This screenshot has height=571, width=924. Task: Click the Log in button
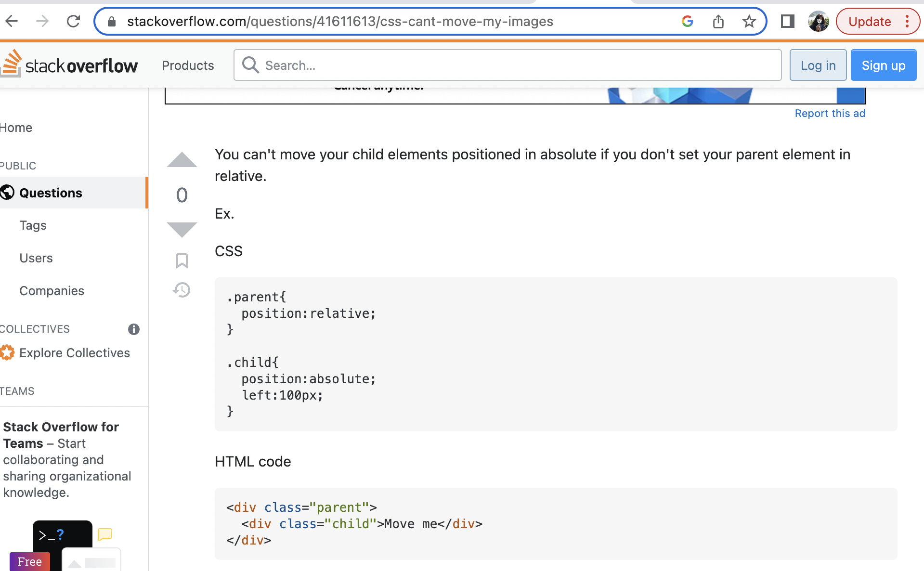(x=818, y=65)
